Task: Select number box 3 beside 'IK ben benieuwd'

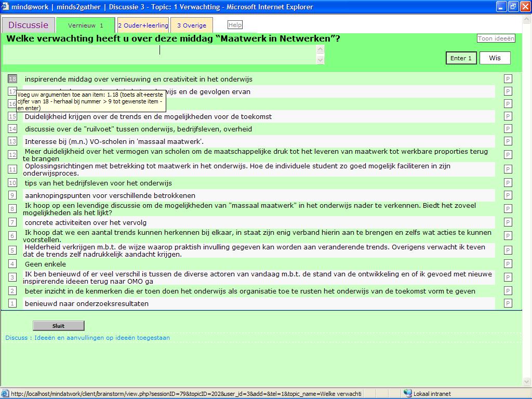Action: point(12,277)
